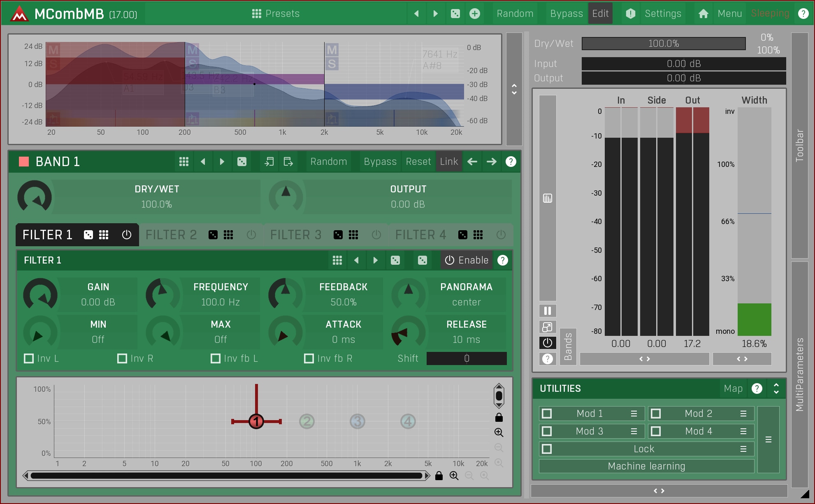
Task: Enable the Mod 1 checkbox
Action: 547,414
